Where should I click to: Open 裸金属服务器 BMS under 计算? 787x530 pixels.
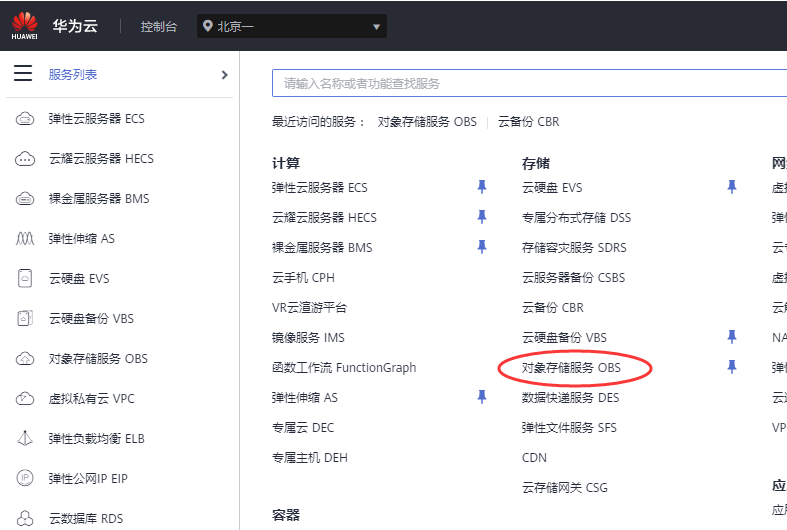pyautogui.click(x=322, y=247)
